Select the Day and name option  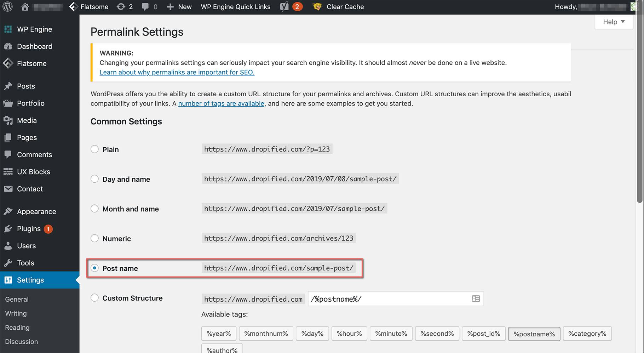coord(94,179)
